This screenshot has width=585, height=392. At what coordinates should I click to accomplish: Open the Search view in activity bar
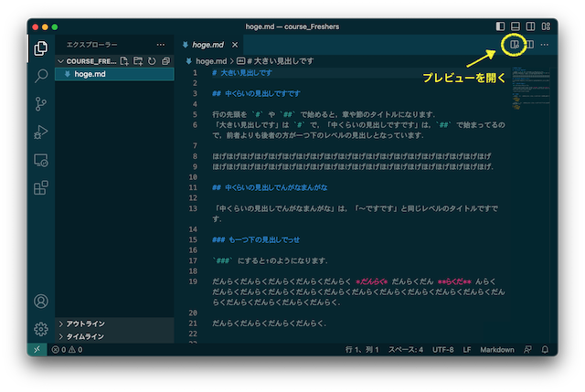pyautogui.click(x=41, y=76)
